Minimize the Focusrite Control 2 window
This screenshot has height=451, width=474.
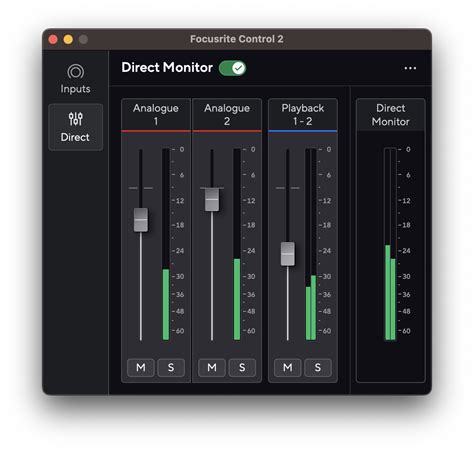pyautogui.click(x=68, y=39)
